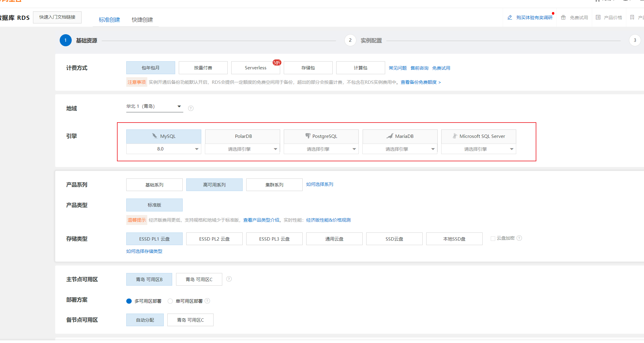Enable the cloud disk encryption checkbox
The width and height of the screenshot is (644, 343).
click(x=493, y=238)
